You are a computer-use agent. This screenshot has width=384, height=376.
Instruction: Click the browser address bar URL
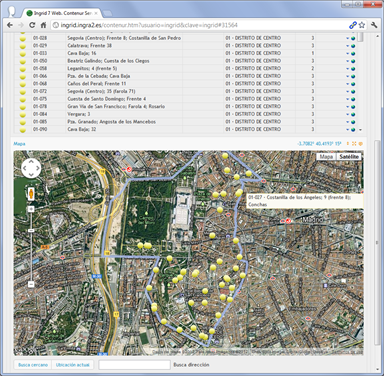pyautogui.click(x=149, y=25)
